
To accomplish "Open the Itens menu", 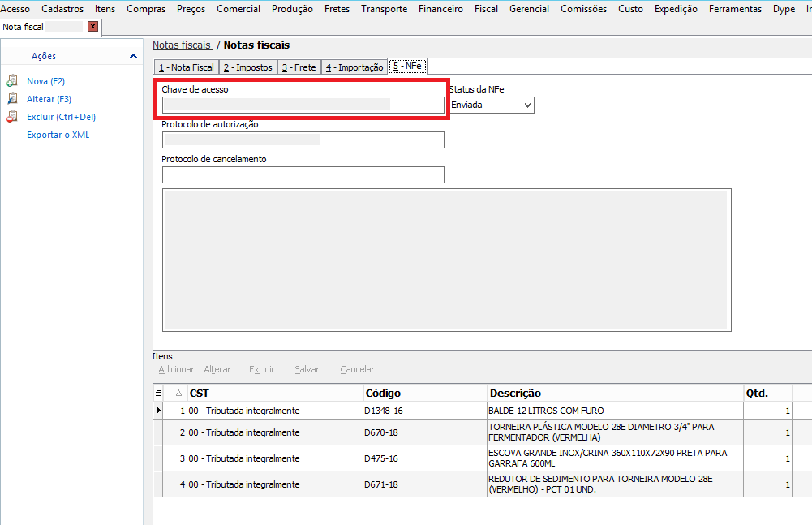I will pyautogui.click(x=105, y=9).
